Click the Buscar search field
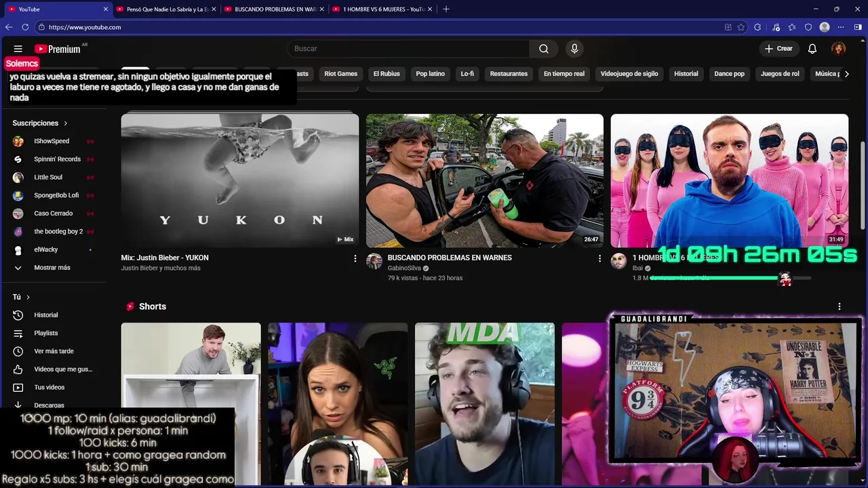868x488 pixels. point(408,49)
